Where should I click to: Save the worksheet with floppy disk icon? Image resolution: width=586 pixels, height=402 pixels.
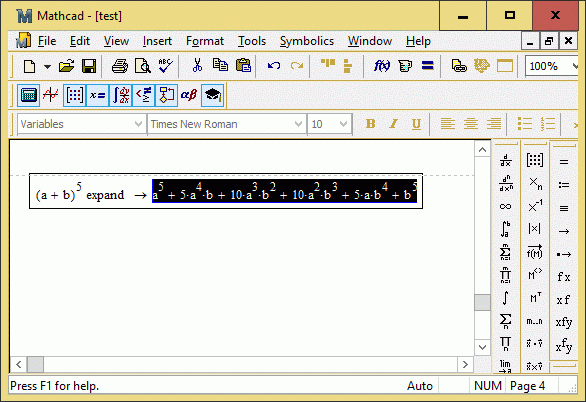[89, 67]
